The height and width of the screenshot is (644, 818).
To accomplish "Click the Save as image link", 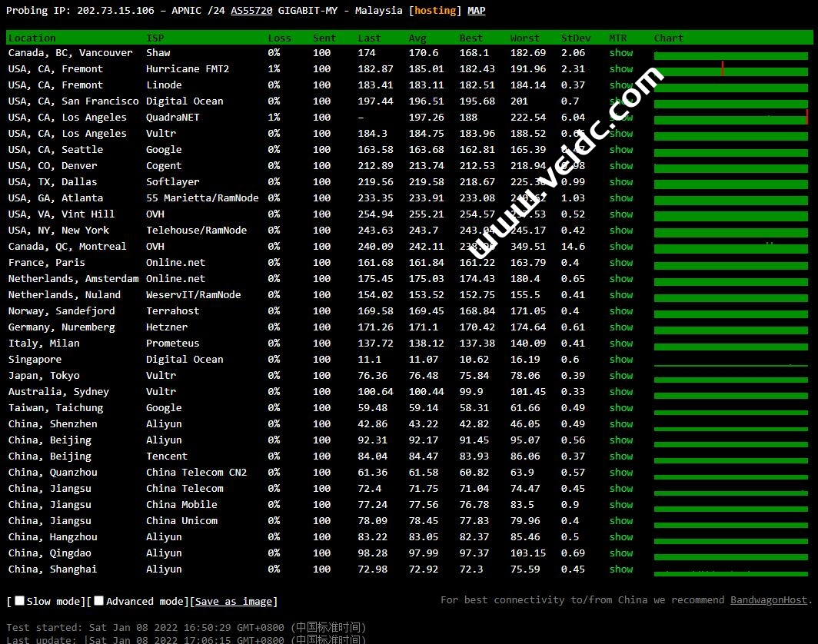I will click(x=233, y=601).
